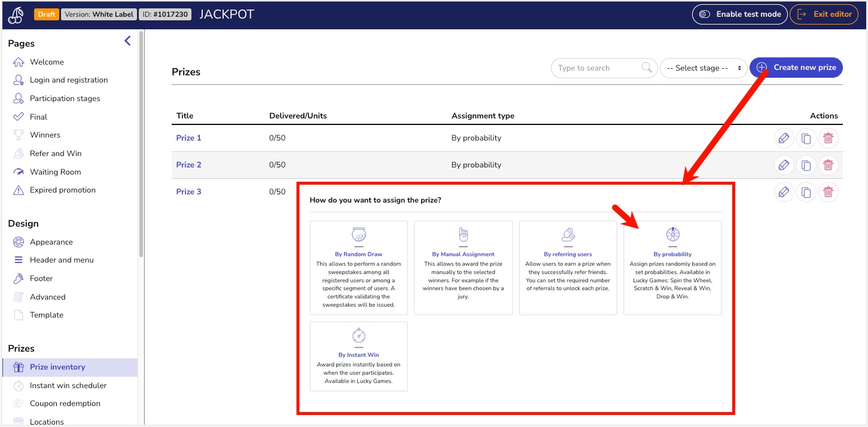Click the Type to search field
868x427 pixels.
pyautogui.click(x=598, y=68)
